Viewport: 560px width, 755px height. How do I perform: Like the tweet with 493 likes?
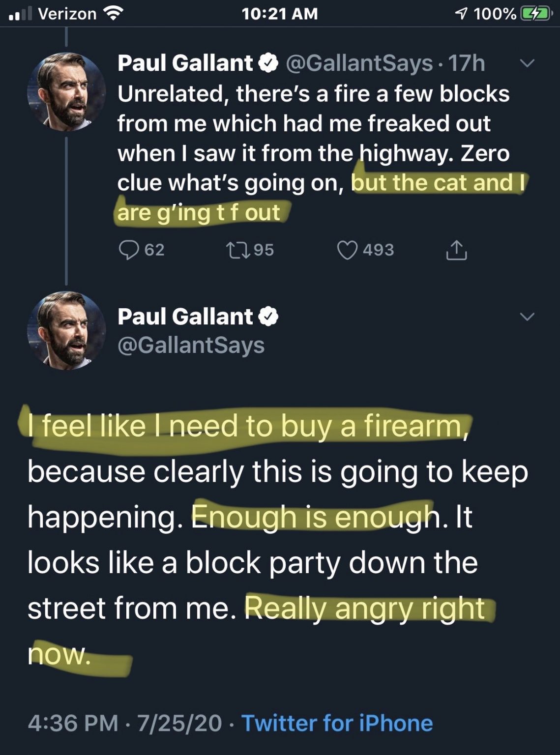347,250
